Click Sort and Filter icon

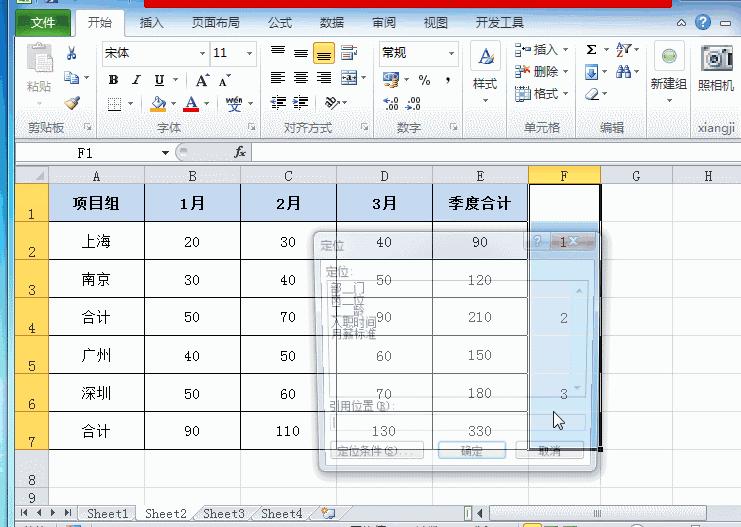click(624, 49)
